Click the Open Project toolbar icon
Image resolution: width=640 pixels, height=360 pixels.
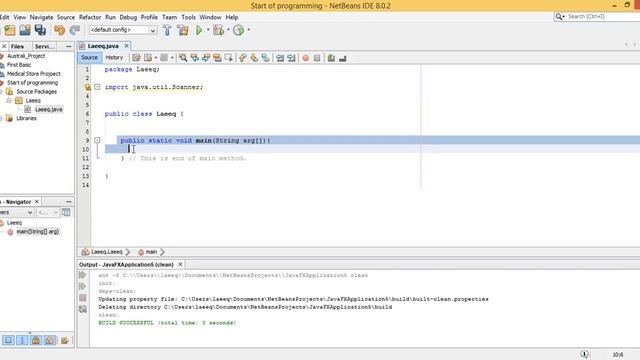tap(25, 30)
